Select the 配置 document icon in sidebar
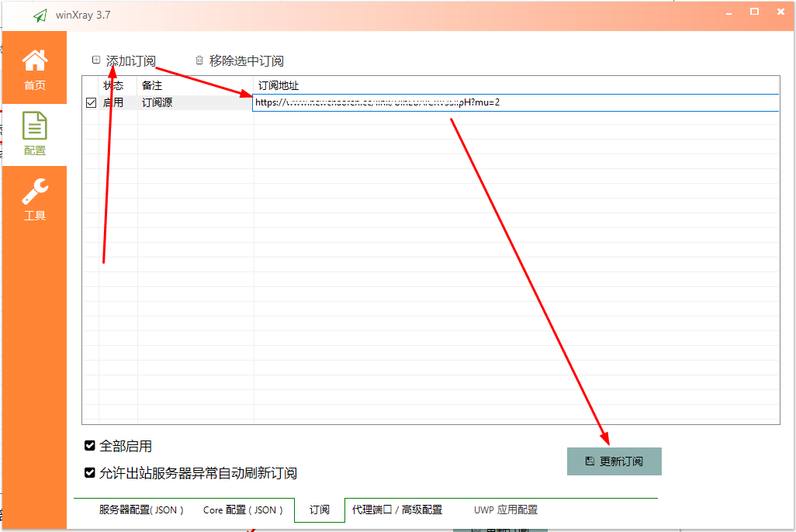The image size is (796, 532). click(34, 126)
